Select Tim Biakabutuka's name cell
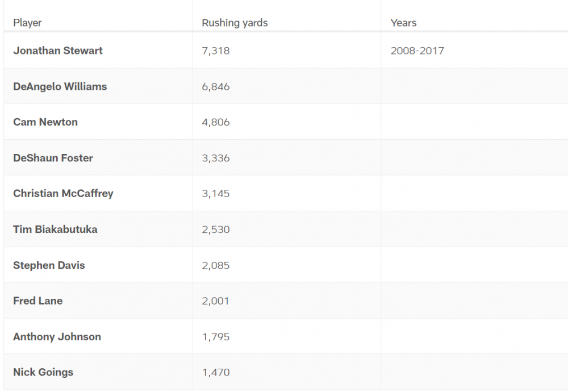Screen dimensions: 568x392 (x=55, y=230)
